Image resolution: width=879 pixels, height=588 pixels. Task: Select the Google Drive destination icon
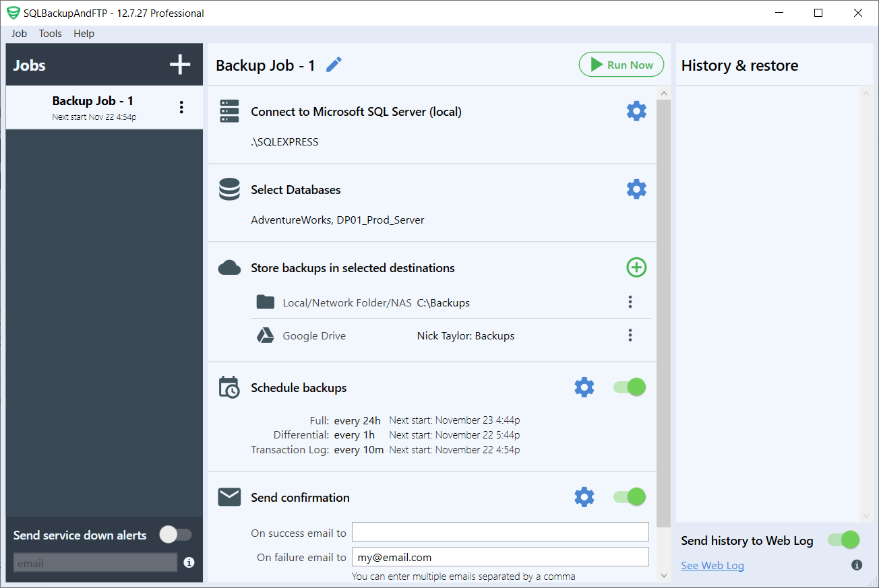tap(265, 335)
